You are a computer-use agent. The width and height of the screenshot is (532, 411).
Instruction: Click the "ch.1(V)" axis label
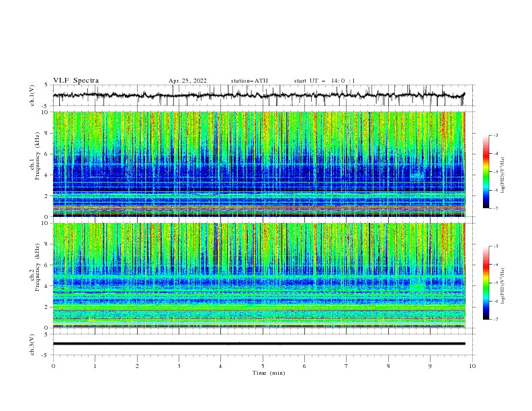click(x=32, y=95)
